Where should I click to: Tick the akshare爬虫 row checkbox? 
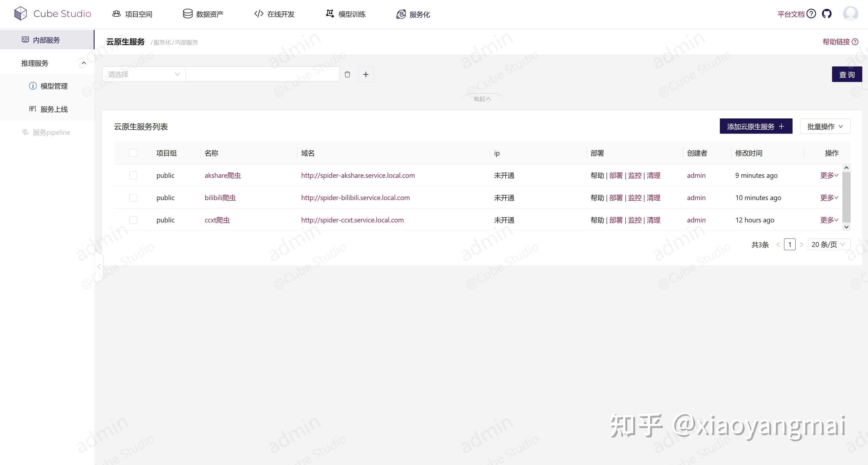pos(133,175)
